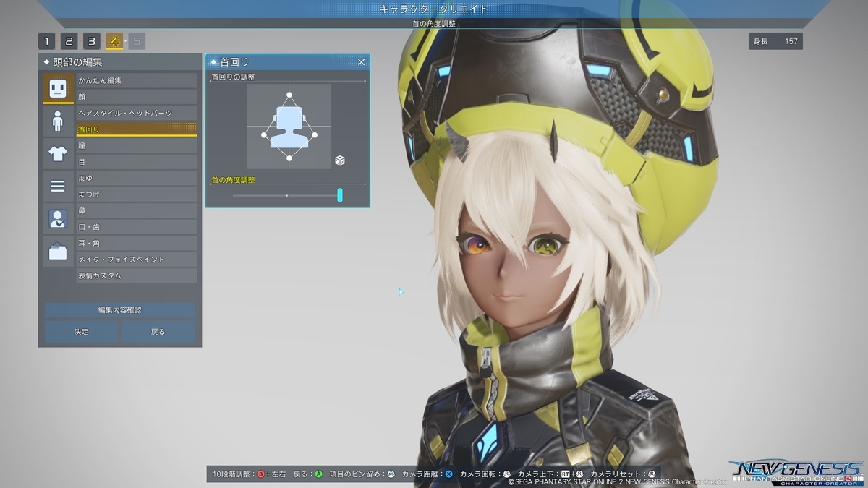
Task: Open the three-line list menu icon
Action: click(x=58, y=186)
